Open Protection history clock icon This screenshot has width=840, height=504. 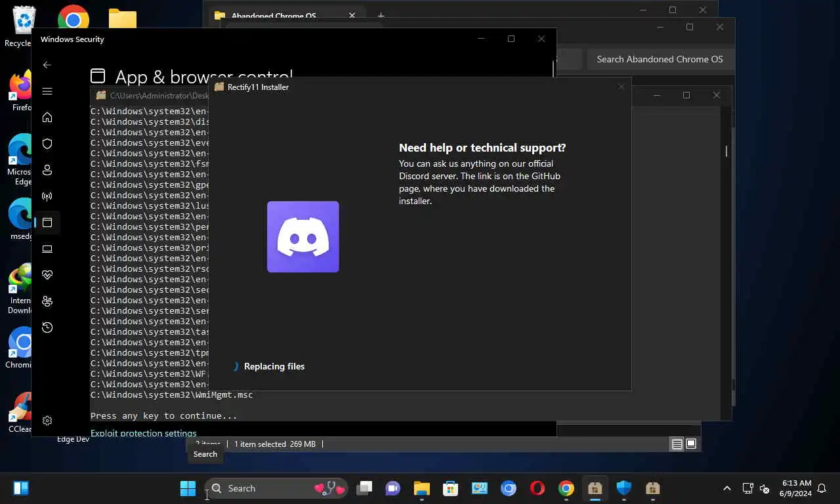(x=47, y=327)
